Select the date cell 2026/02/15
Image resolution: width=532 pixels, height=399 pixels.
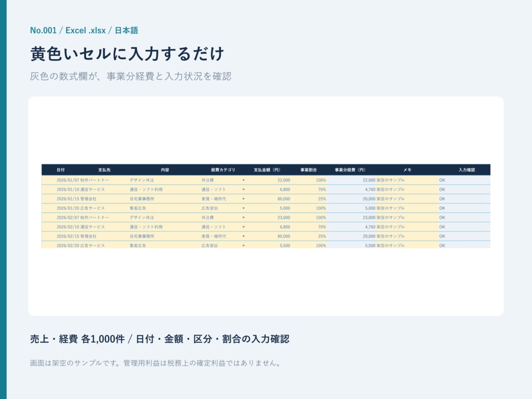68,236
